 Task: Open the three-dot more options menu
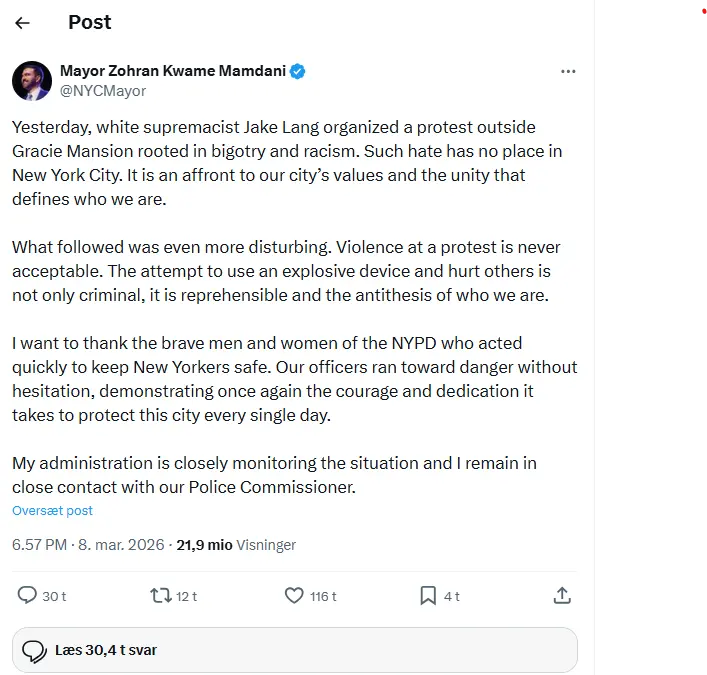(x=568, y=72)
